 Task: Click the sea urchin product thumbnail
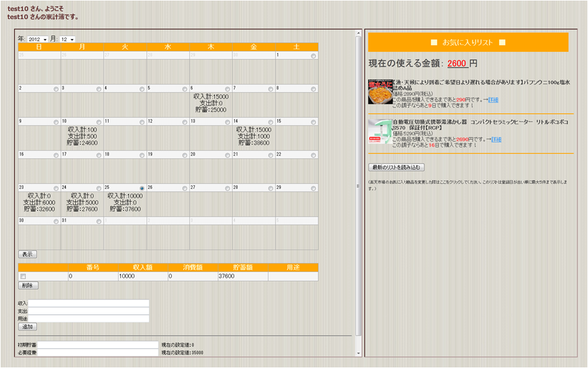coord(380,92)
